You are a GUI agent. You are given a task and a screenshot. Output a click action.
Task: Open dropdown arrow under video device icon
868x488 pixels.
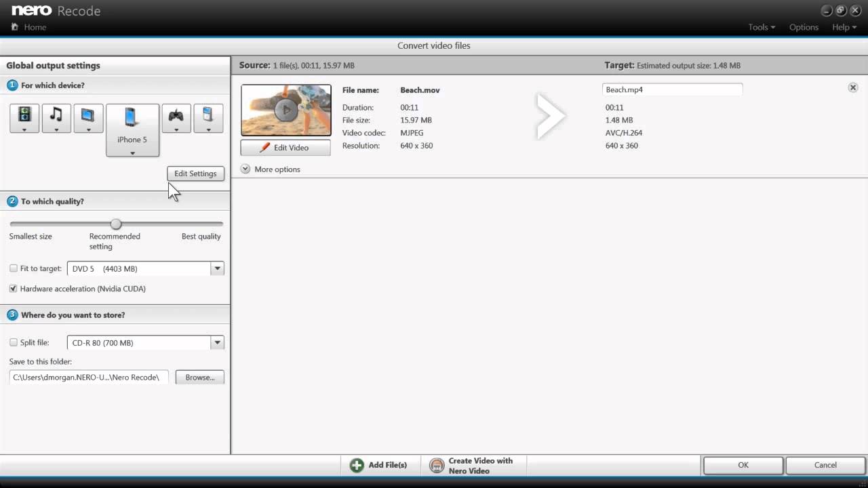tap(24, 129)
